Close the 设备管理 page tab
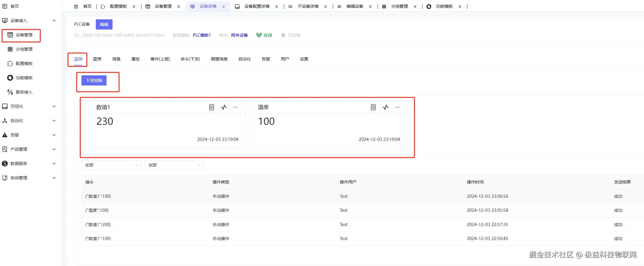The width and height of the screenshot is (644, 266). [x=179, y=7]
